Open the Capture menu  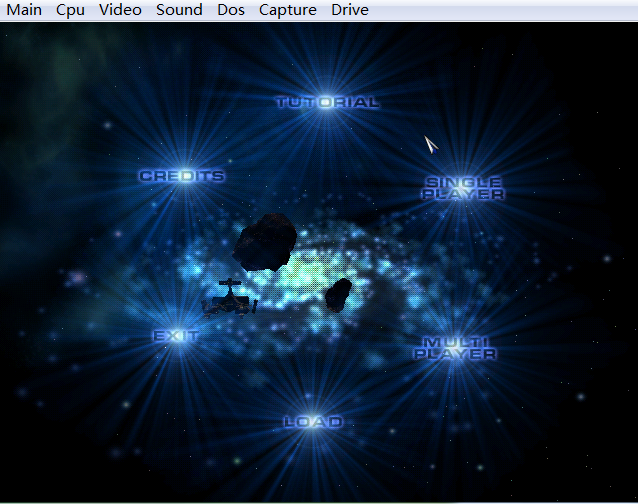pos(288,10)
